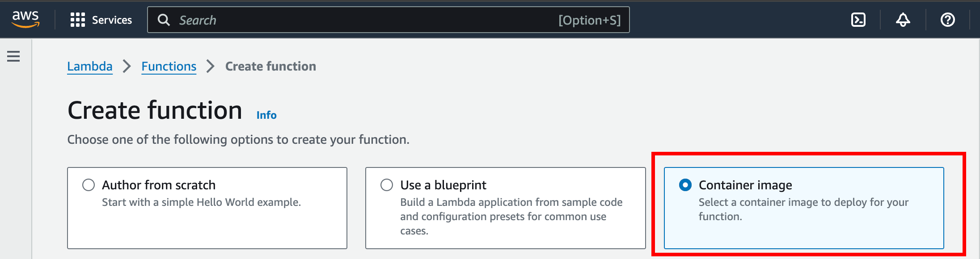980x259 pixels.
Task: Go to Functions breadcrumb link
Action: click(x=169, y=67)
